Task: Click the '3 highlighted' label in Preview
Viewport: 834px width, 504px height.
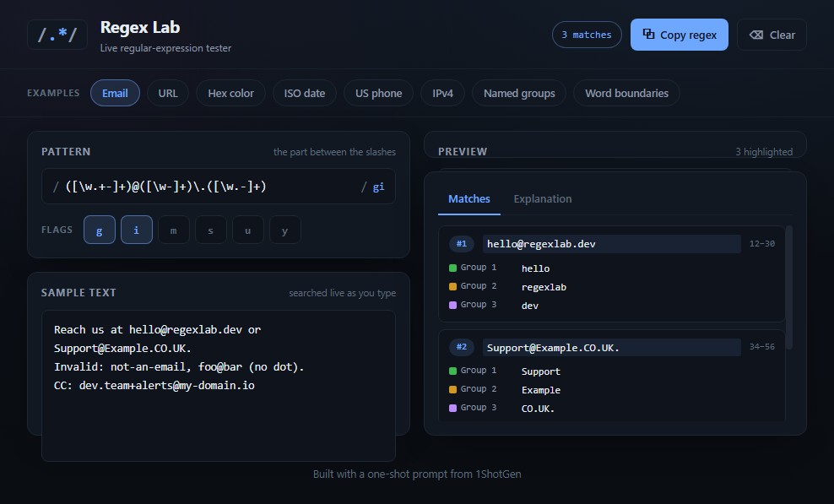Action: pyautogui.click(x=764, y=152)
